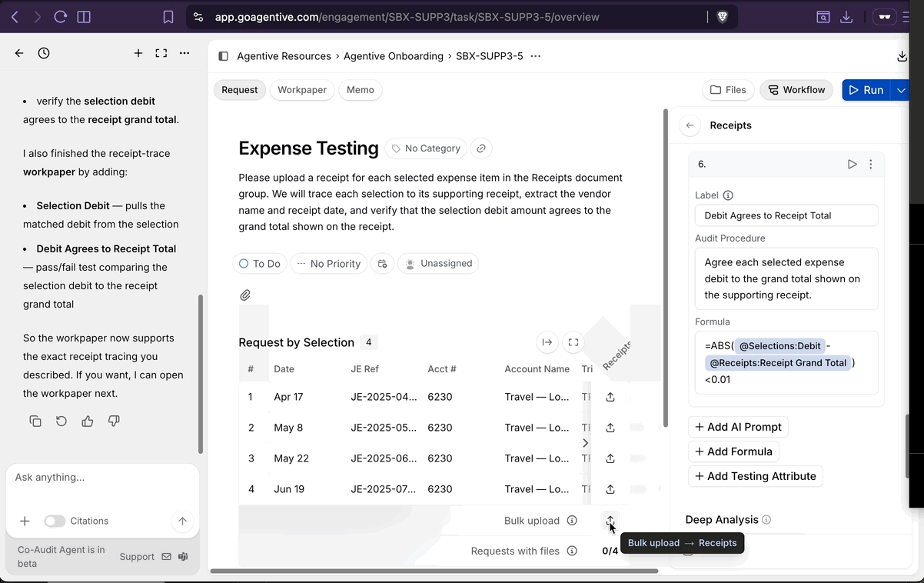This screenshot has height=583, width=924.
Task: Set due date calendar icon
Action: (x=382, y=264)
